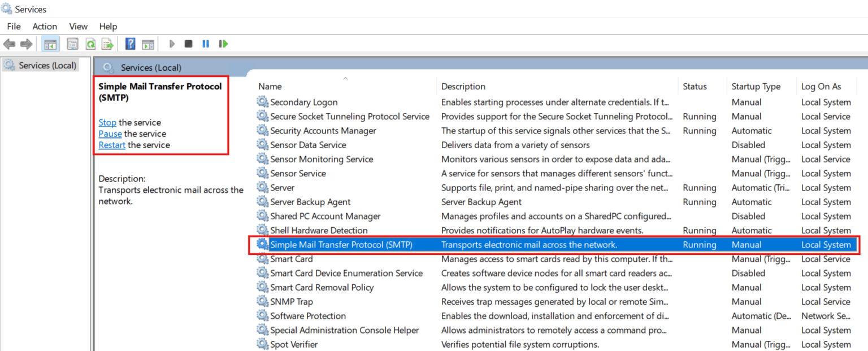868x351 pixels.
Task: Click the Export List toolbar icon
Action: click(x=107, y=44)
